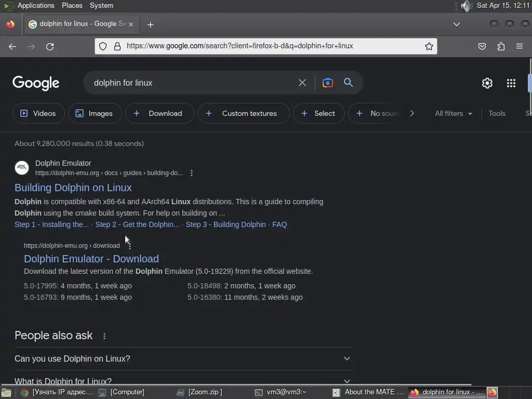Image resolution: width=532 pixels, height=399 pixels.
Task: Open Firefox extensions puzzle icon
Action: [x=501, y=46]
